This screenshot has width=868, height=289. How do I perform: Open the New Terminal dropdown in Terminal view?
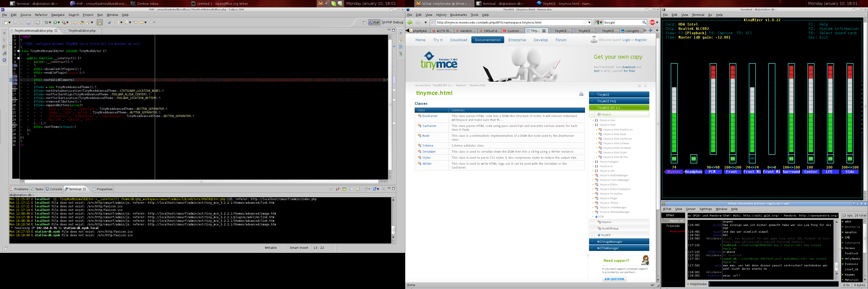pyautogui.click(x=378, y=189)
